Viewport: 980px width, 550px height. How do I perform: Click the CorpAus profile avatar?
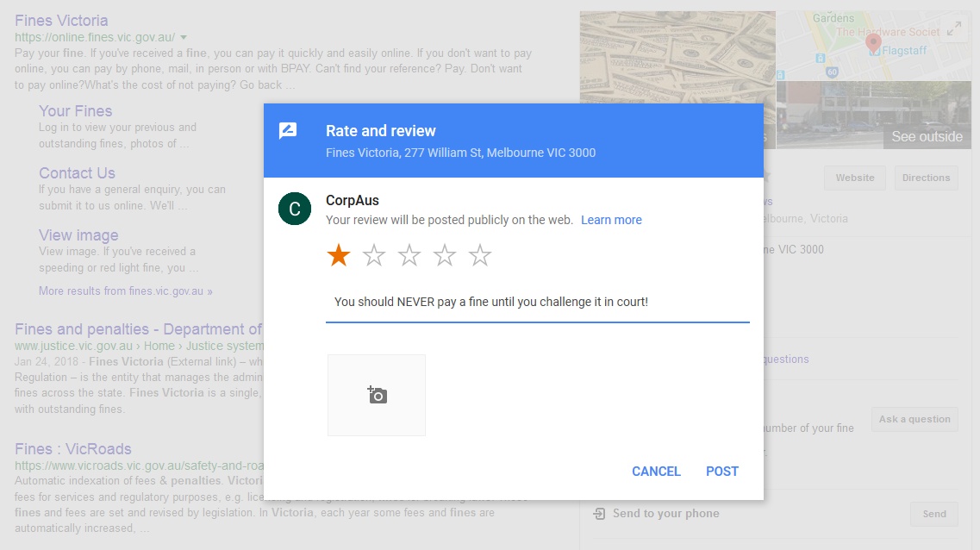coord(295,209)
